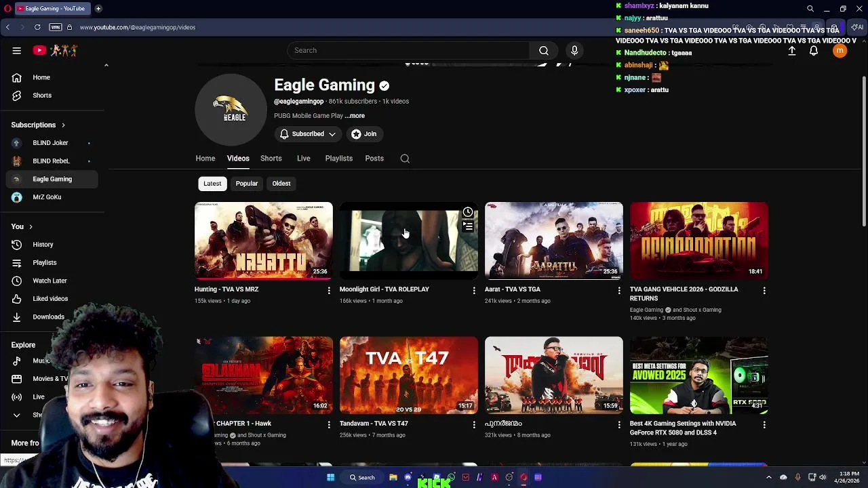Open the Posts tab
868x488 pixels.
point(374,159)
